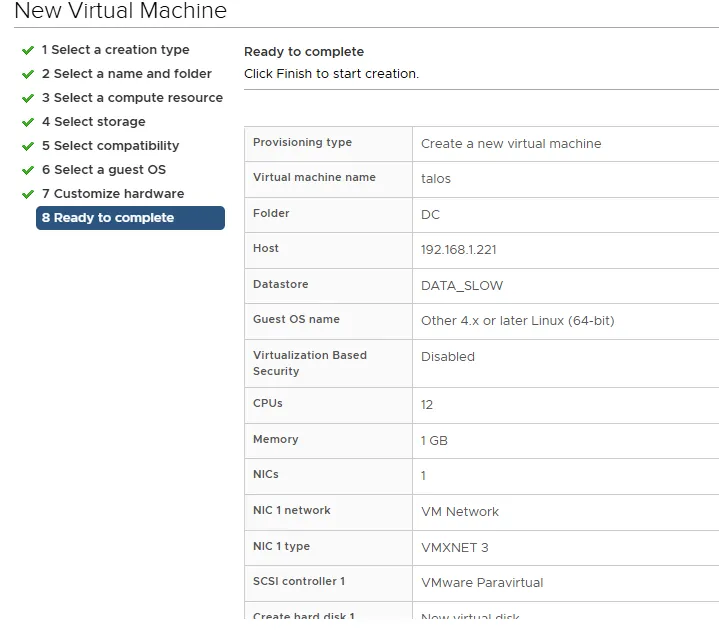Click the checkmark beside Select a creation type

28,50
